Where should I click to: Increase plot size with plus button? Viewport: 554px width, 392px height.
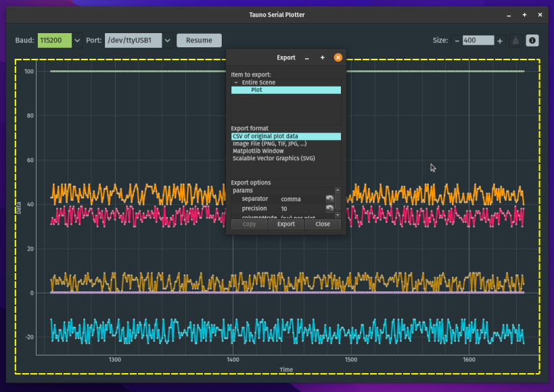pos(500,41)
